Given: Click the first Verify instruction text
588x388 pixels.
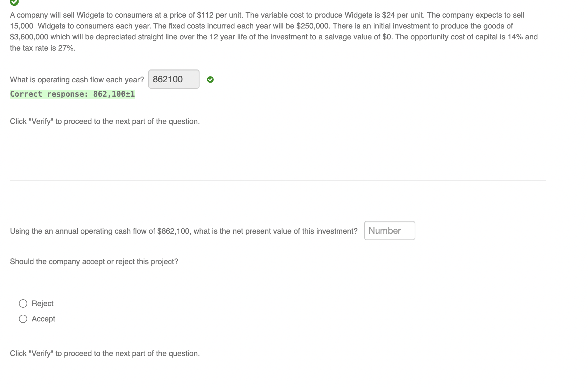Looking at the screenshot, I should click(x=105, y=121).
